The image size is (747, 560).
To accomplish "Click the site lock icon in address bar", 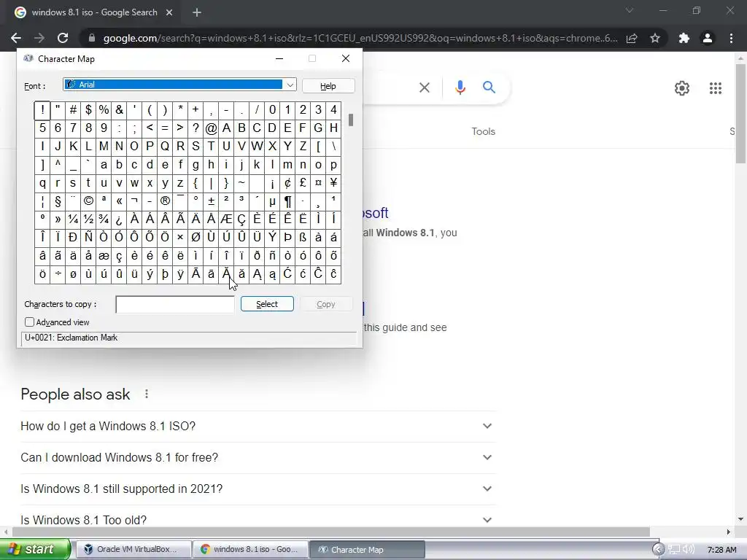I will click(91, 38).
